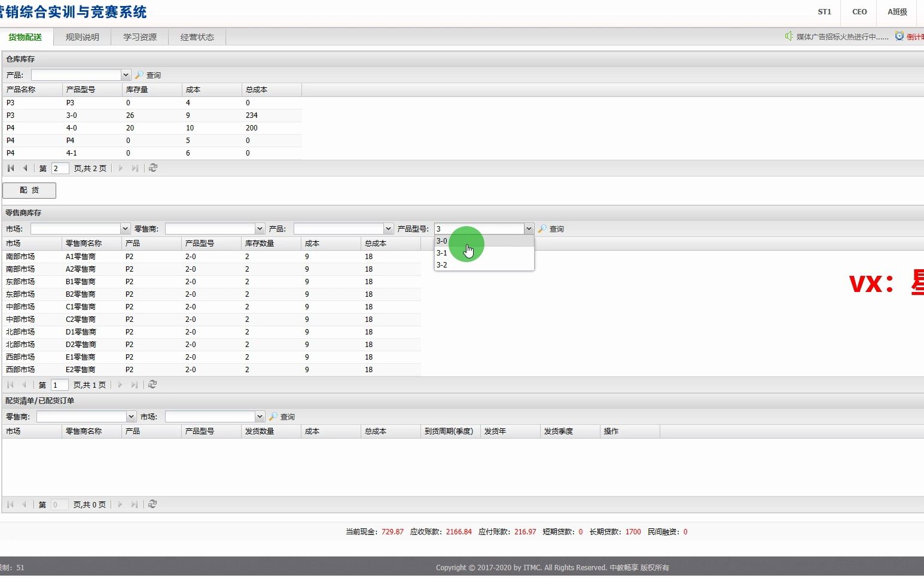Go to first page in 零售商库存 pager
924x578 pixels.
[10, 385]
